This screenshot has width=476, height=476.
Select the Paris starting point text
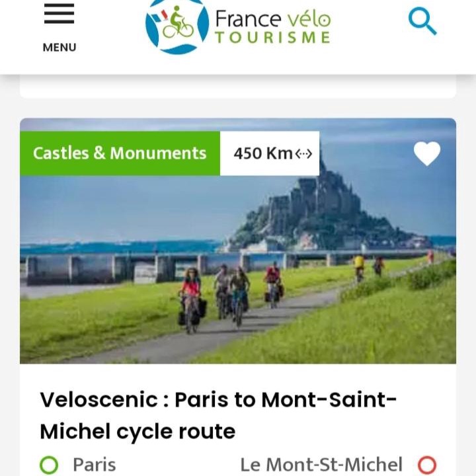pos(94,465)
